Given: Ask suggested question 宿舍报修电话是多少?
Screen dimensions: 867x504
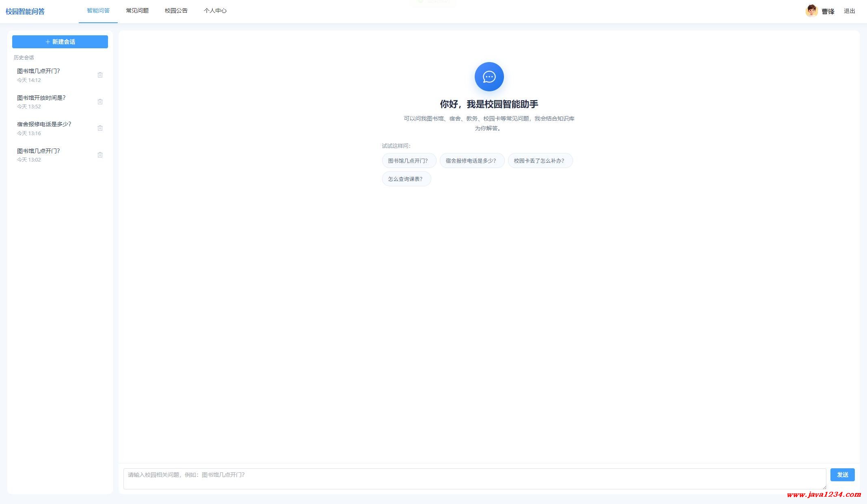Looking at the screenshot, I should pos(472,161).
